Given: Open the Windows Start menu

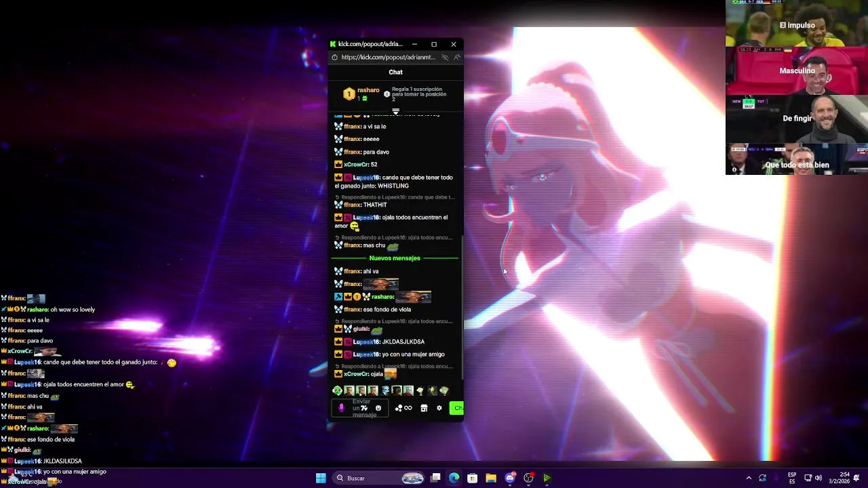Looking at the screenshot, I should pos(321,478).
